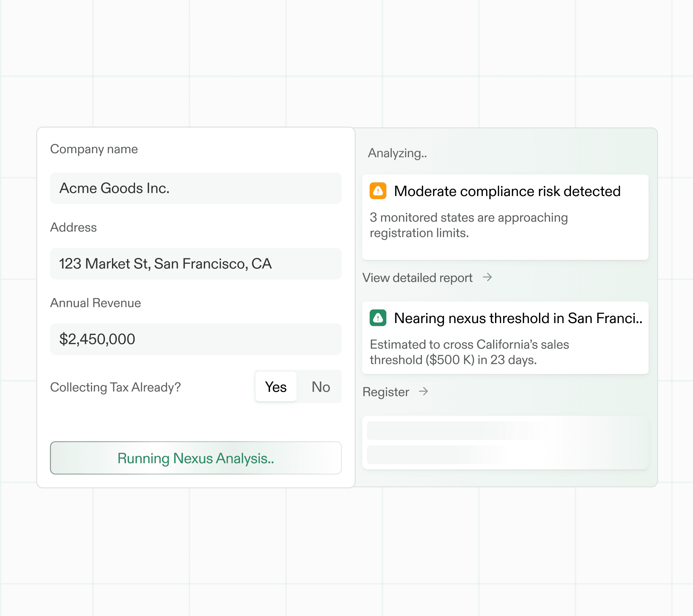Click the loading placeholder card
Image resolution: width=693 pixels, height=616 pixels.
point(505,442)
